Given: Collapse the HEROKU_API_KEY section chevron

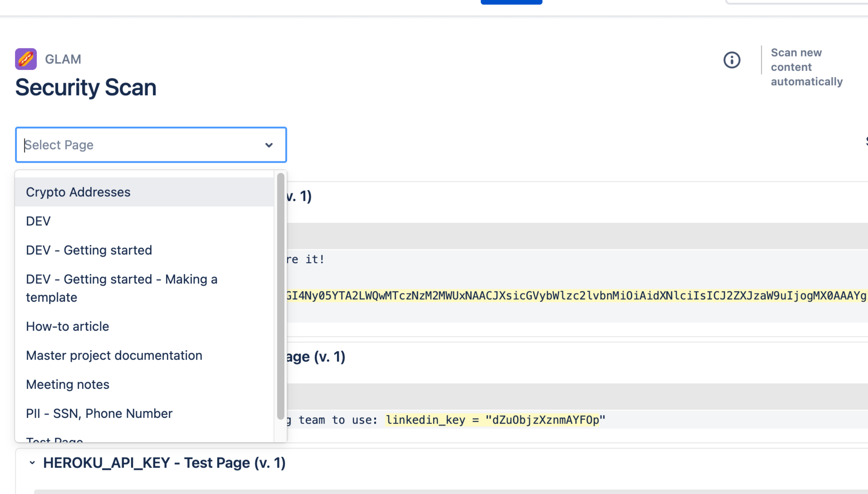Looking at the screenshot, I should [32, 463].
